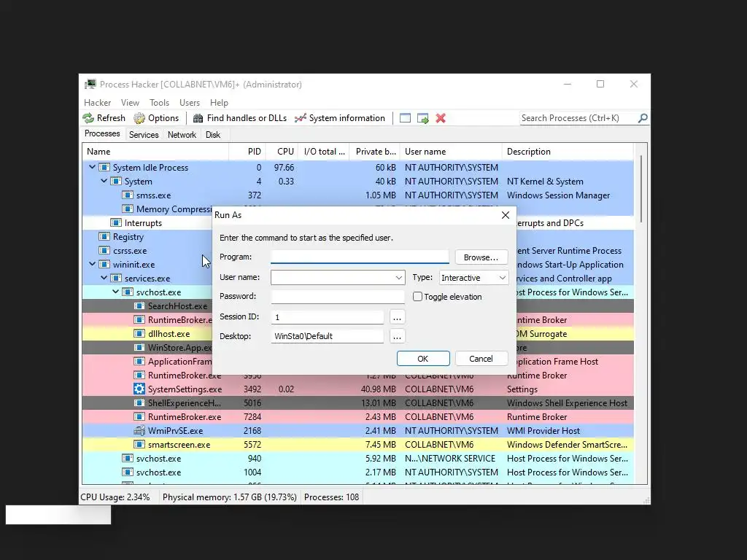The width and height of the screenshot is (747, 560).
Task: Click the ellipsis button beside Desktop
Action: pos(397,336)
